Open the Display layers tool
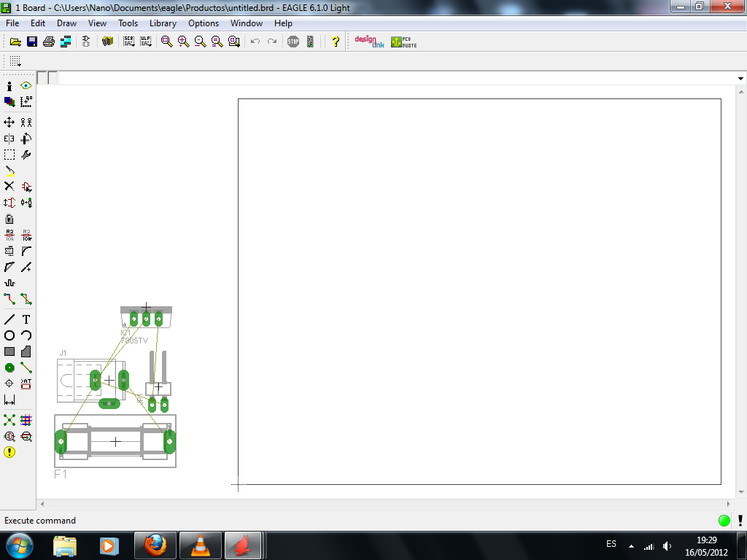Screen dimensions: 747x560 9,101
